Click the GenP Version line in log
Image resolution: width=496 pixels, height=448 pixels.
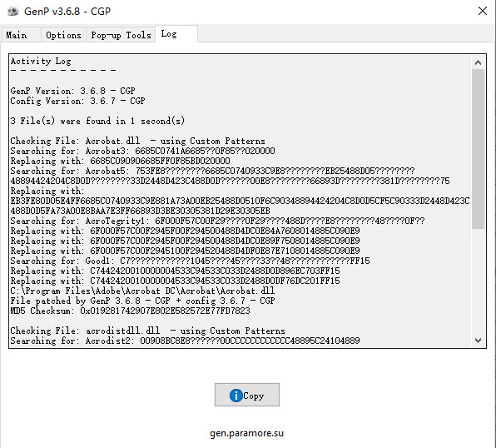(72, 91)
